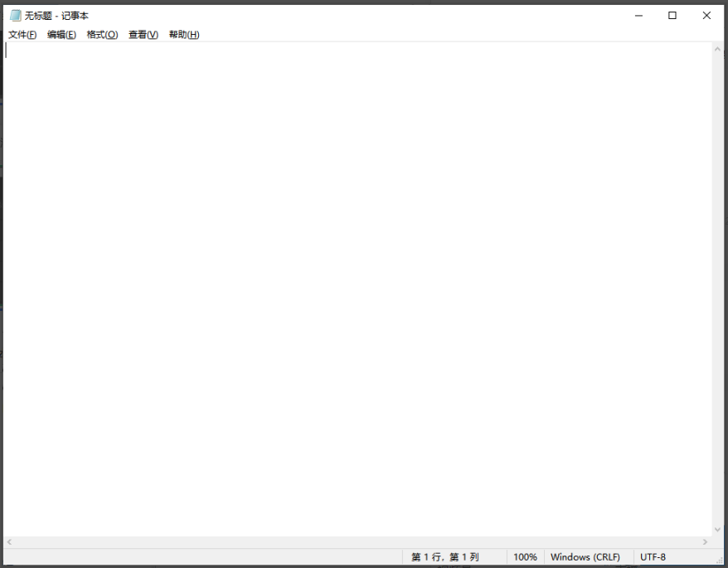Click the vertical scrollbar up arrow
728x568 pixels.
(718, 47)
